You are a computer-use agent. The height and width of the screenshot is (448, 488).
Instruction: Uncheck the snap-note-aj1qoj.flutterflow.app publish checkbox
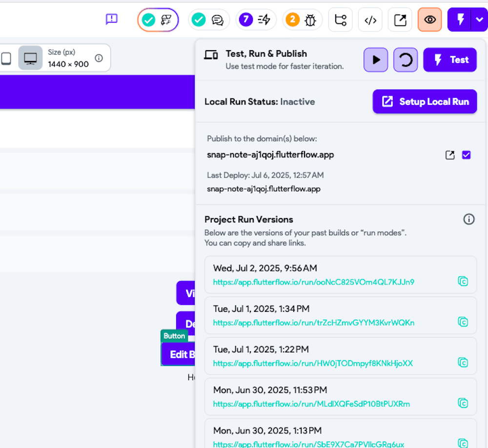pyautogui.click(x=466, y=155)
